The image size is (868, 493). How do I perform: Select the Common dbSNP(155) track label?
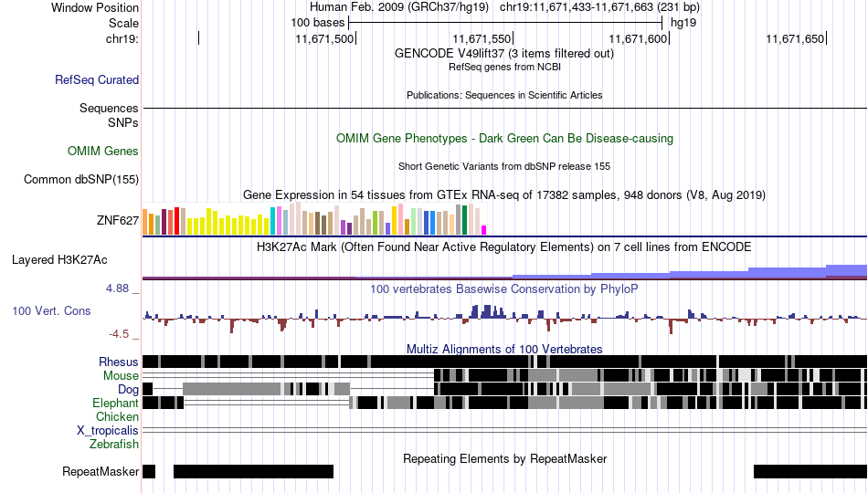point(81,179)
